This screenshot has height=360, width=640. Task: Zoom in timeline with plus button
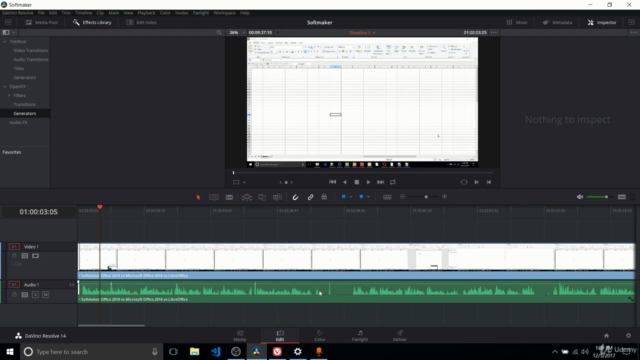click(444, 197)
